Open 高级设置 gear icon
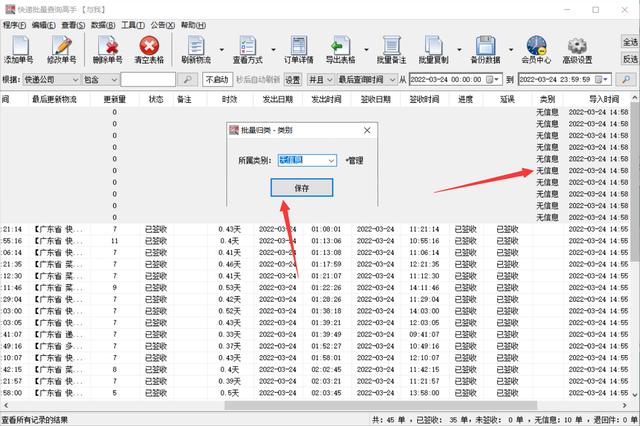 click(579, 47)
